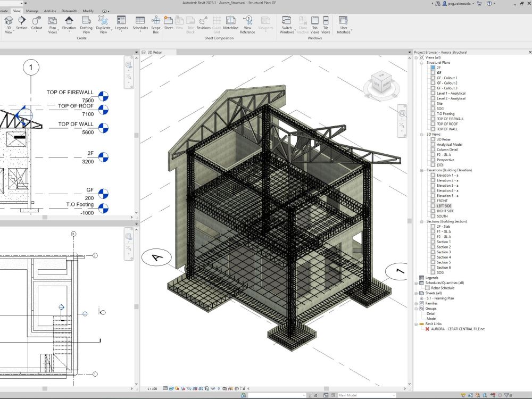Click the shopping cart icon in title bar
Viewport: 532px width, 399px height.
[479, 3]
